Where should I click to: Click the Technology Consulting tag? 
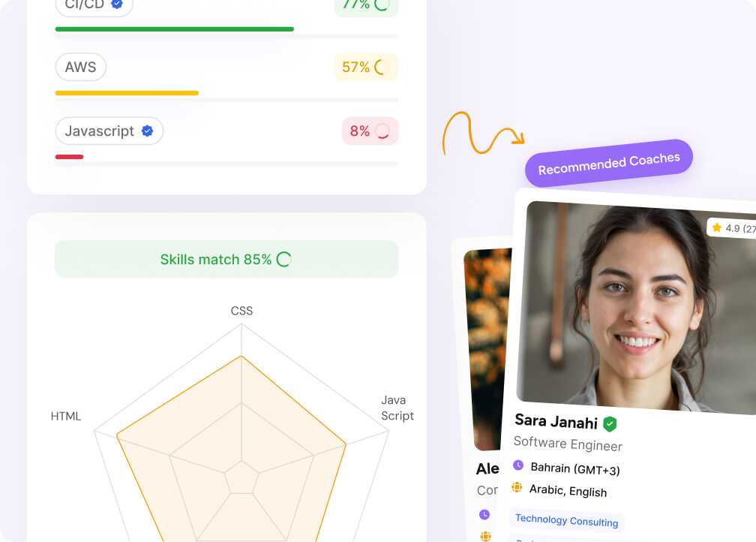[x=566, y=520]
